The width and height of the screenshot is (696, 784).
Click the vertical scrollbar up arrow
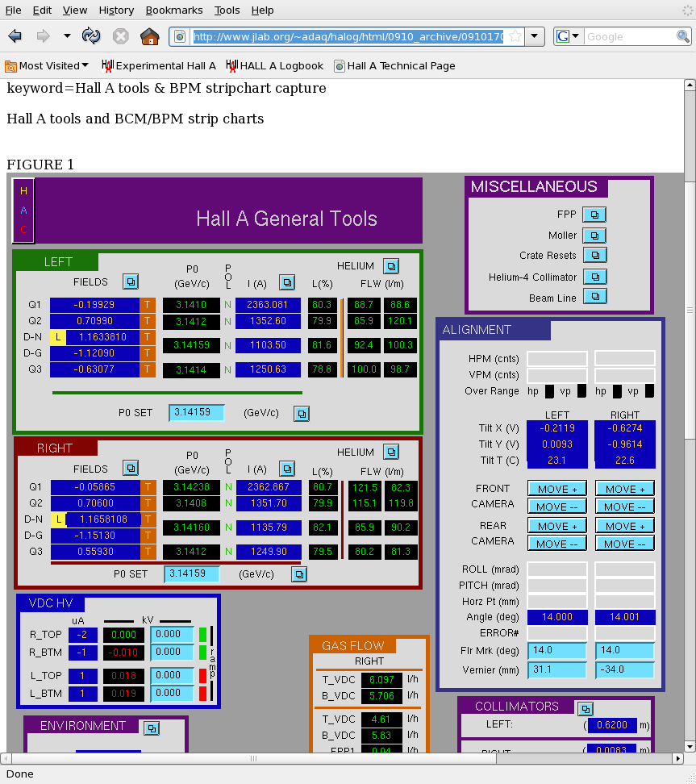click(690, 85)
